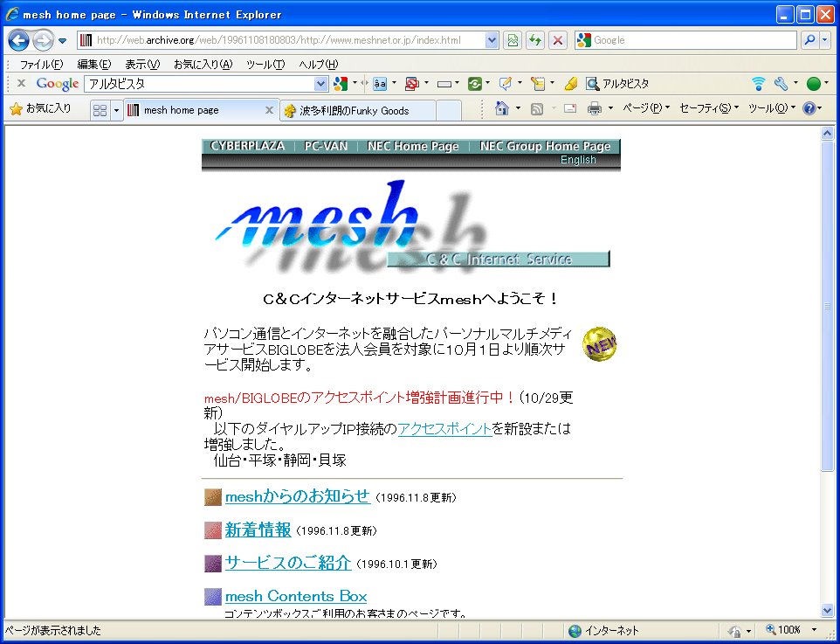The height and width of the screenshot is (644, 840).
Task: Open the meshからのお知らせ link
Action: [x=298, y=497]
